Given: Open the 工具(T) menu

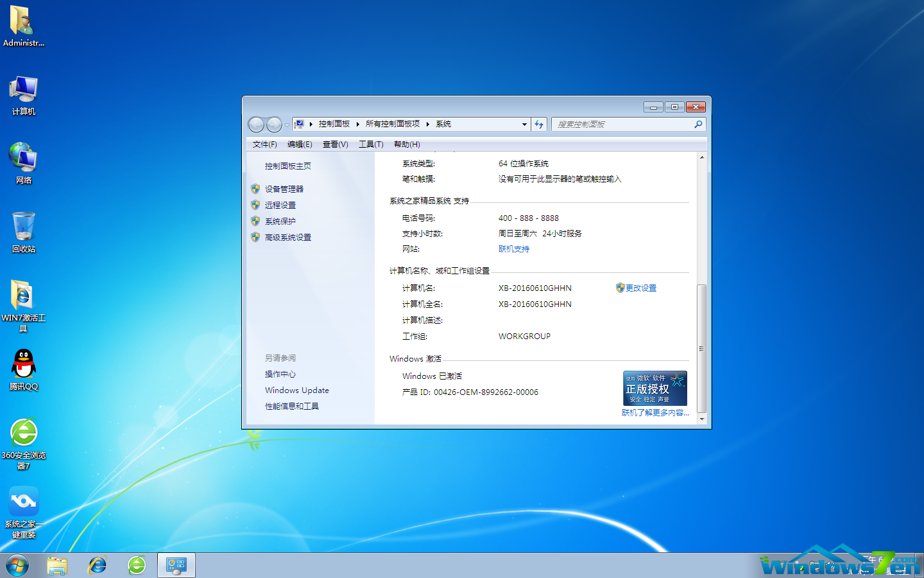Looking at the screenshot, I should (x=370, y=144).
